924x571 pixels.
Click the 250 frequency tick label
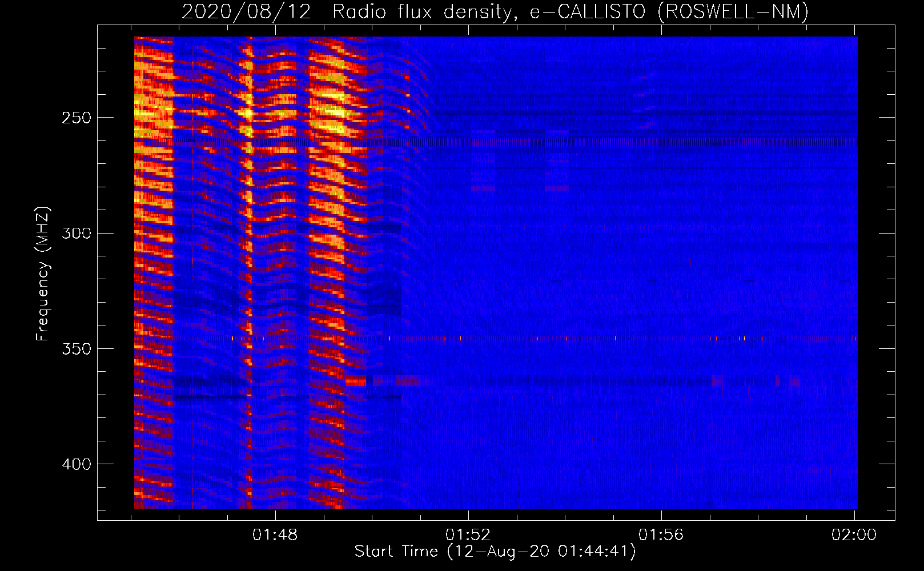(x=77, y=118)
